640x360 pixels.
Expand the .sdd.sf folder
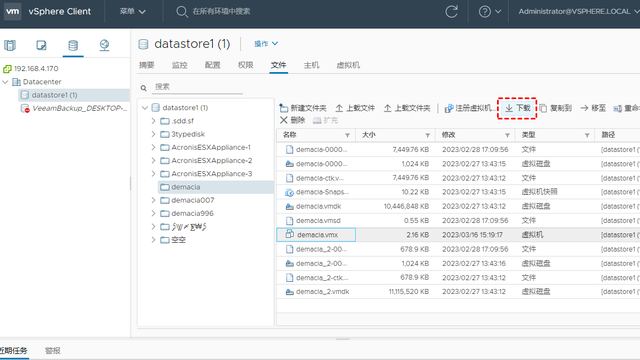point(153,121)
